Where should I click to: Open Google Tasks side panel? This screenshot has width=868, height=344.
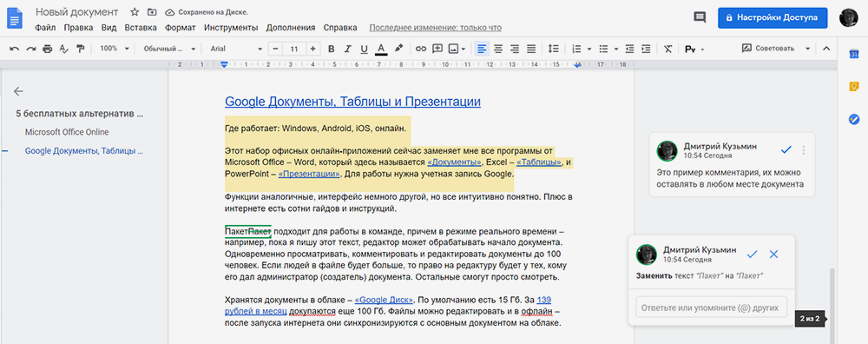click(x=853, y=119)
